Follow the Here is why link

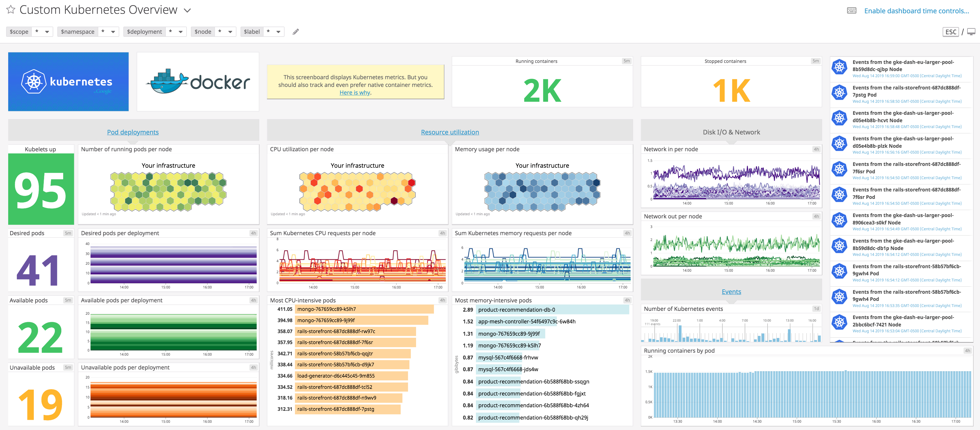(354, 92)
